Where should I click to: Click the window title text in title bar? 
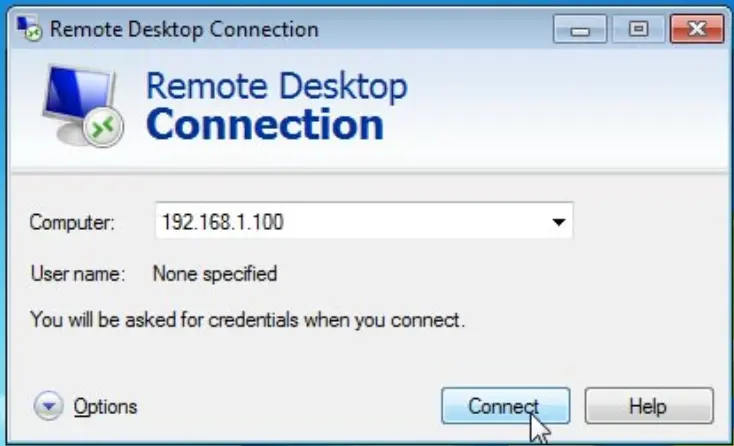[183, 27]
